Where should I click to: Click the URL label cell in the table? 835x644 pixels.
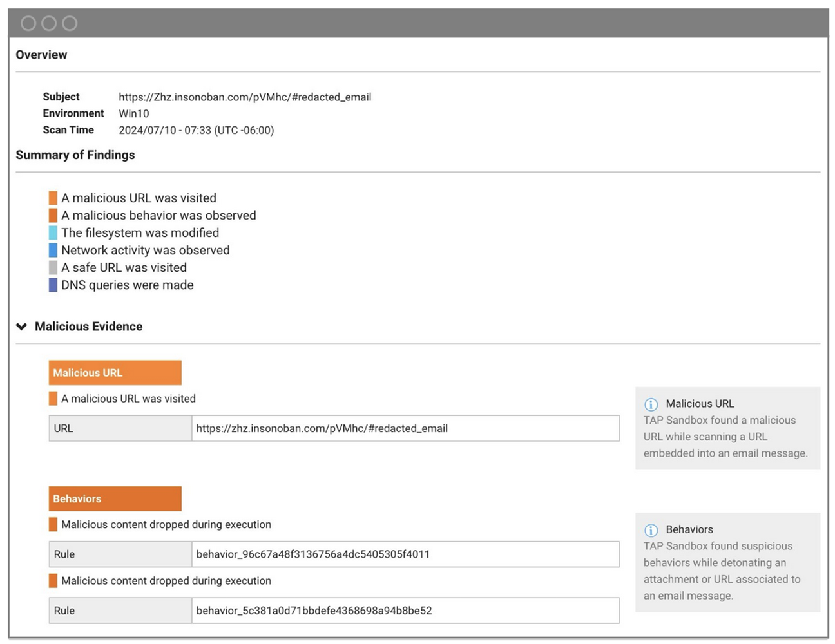click(x=120, y=428)
